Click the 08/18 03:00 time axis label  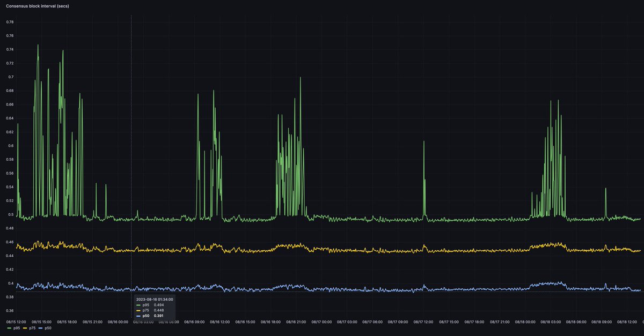pos(551,322)
